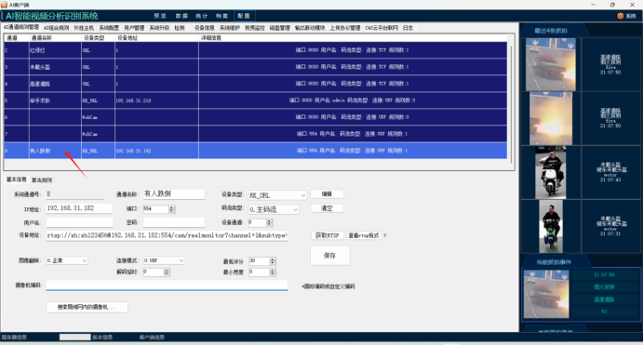The height and width of the screenshot is (345, 644).
Task: Switch to the 视频监控 tab
Action: pos(255,28)
